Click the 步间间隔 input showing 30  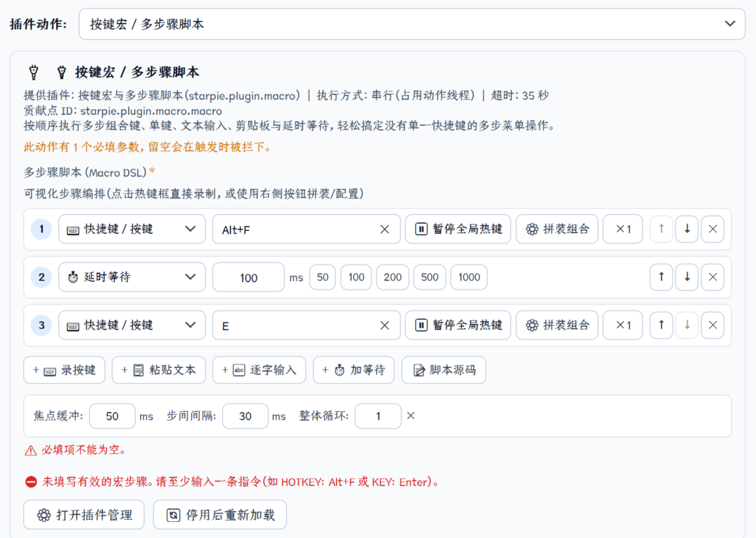coord(245,416)
